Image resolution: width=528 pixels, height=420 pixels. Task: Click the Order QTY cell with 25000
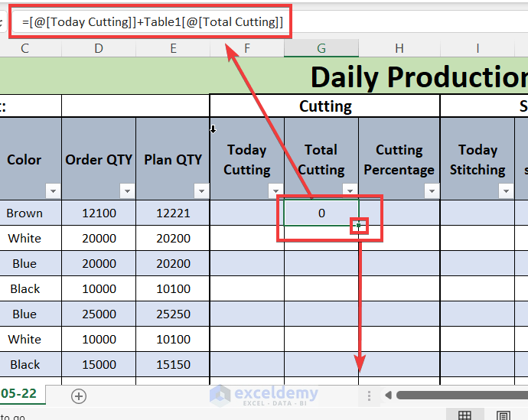(99, 314)
